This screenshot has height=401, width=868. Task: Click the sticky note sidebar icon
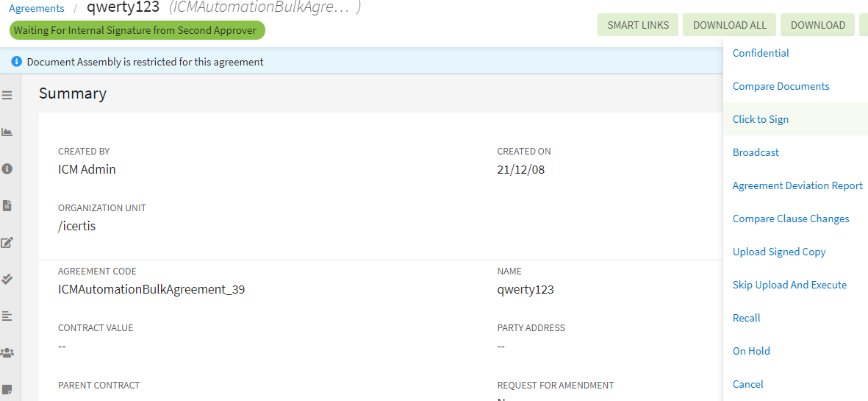[x=7, y=389]
